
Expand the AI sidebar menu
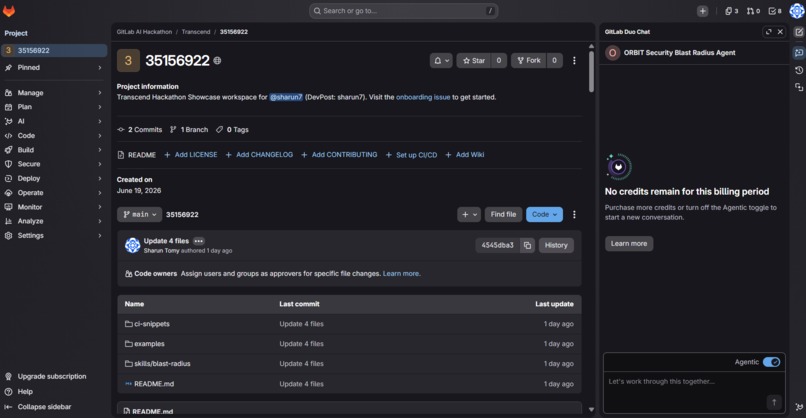[53, 121]
